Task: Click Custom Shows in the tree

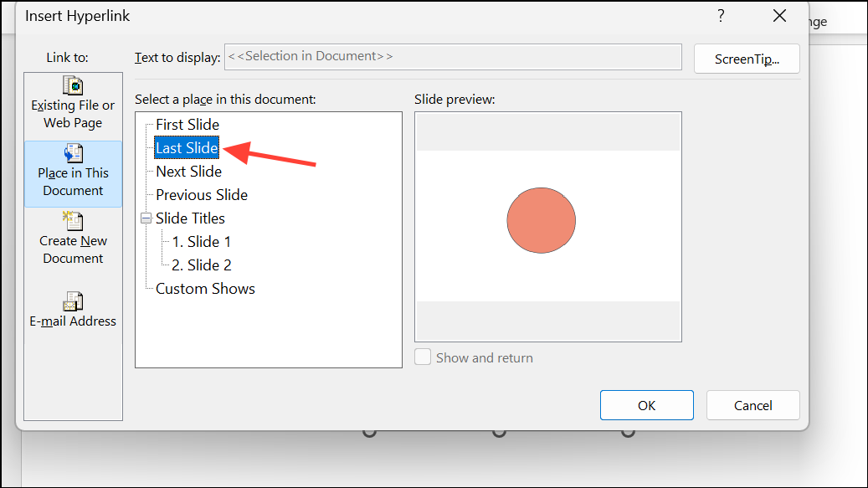Action: coord(205,289)
